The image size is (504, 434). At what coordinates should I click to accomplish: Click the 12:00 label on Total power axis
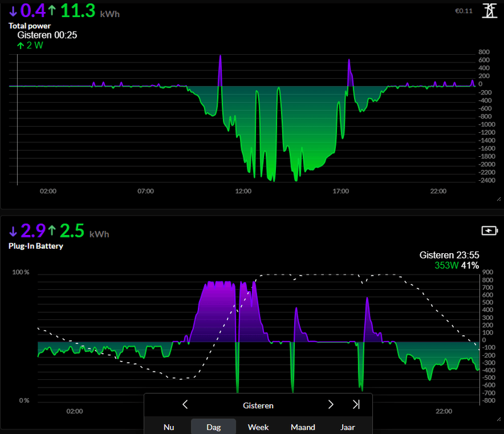[x=243, y=191]
